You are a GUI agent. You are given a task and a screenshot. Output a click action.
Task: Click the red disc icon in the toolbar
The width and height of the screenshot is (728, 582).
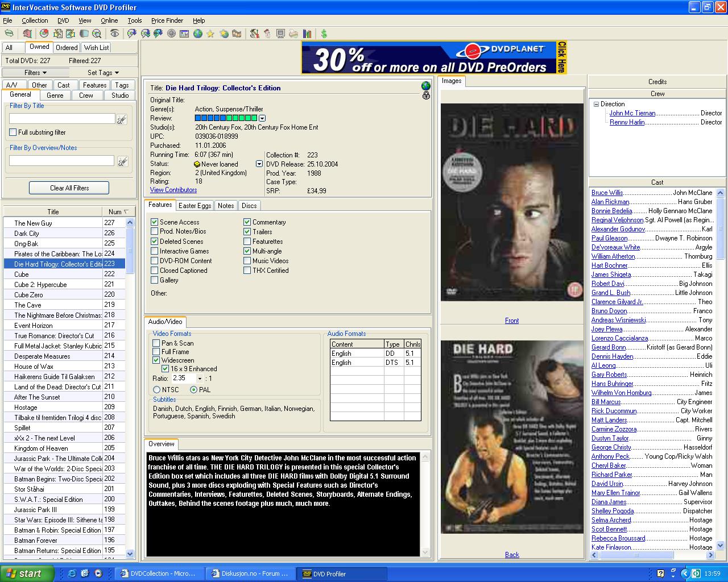coord(44,34)
